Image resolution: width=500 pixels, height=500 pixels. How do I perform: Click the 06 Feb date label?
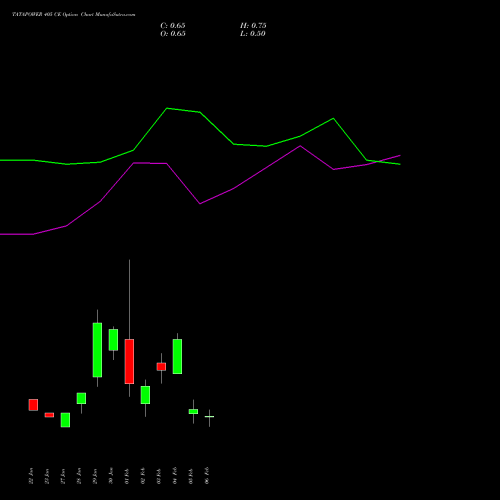coord(207,476)
